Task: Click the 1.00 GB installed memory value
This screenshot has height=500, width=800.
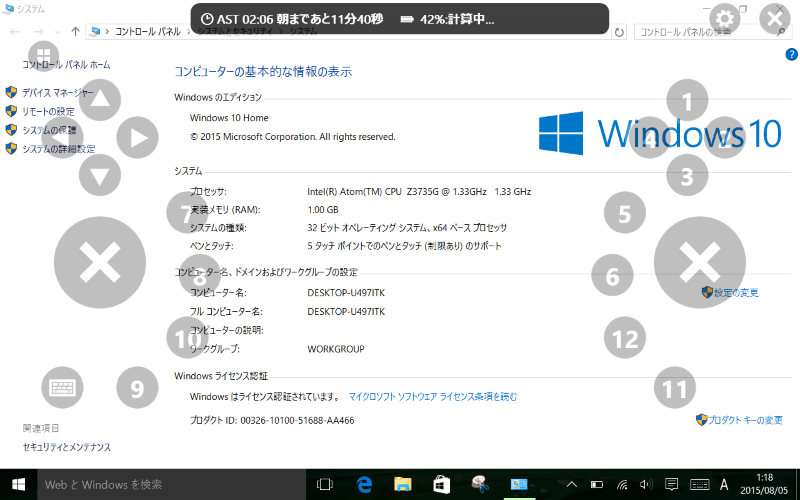Action: point(323,210)
